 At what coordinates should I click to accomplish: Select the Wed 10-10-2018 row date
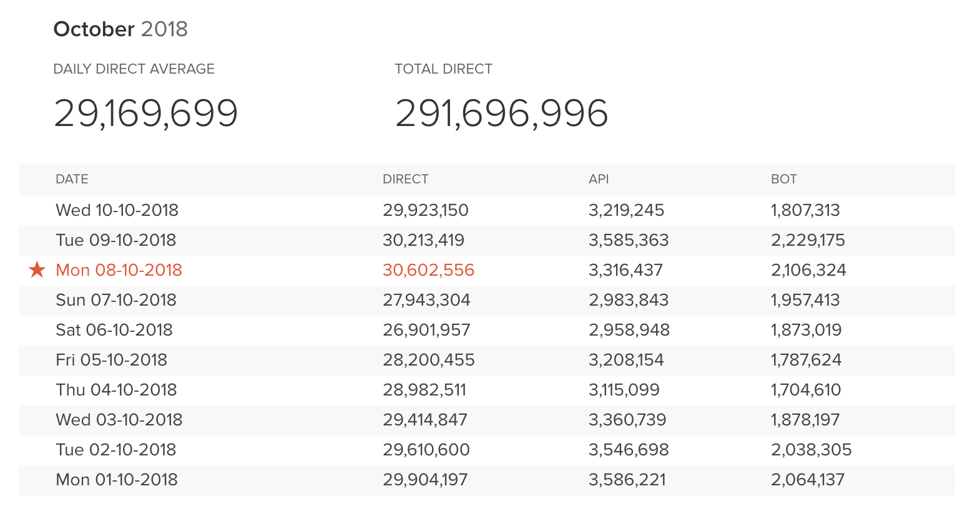click(x=117, y=210)
